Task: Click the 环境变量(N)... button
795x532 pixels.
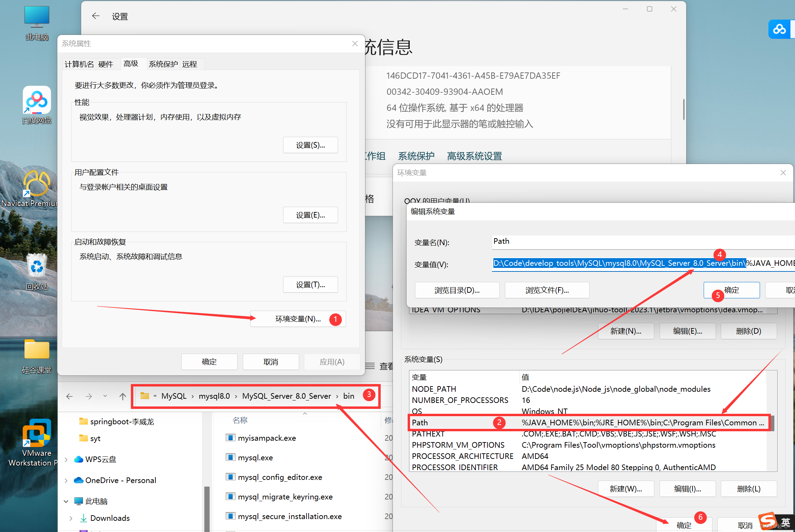Action: (298, 319)
